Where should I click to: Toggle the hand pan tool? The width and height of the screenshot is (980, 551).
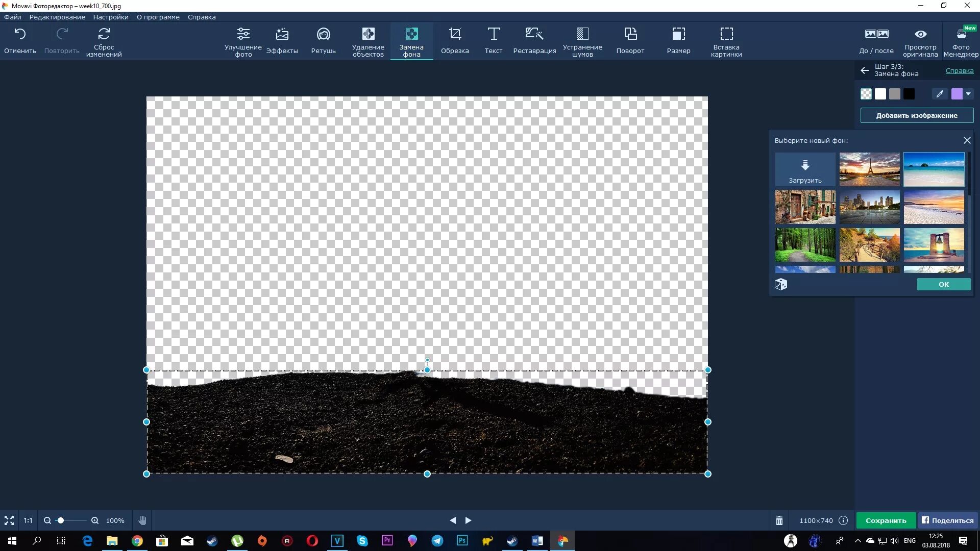point(142,520)
